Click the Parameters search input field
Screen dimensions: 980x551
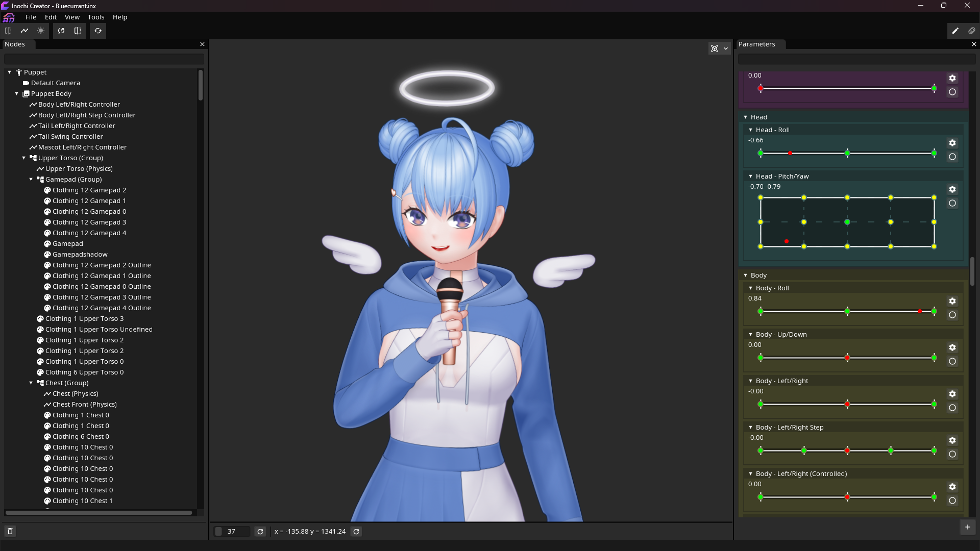[x=857, y=59]
